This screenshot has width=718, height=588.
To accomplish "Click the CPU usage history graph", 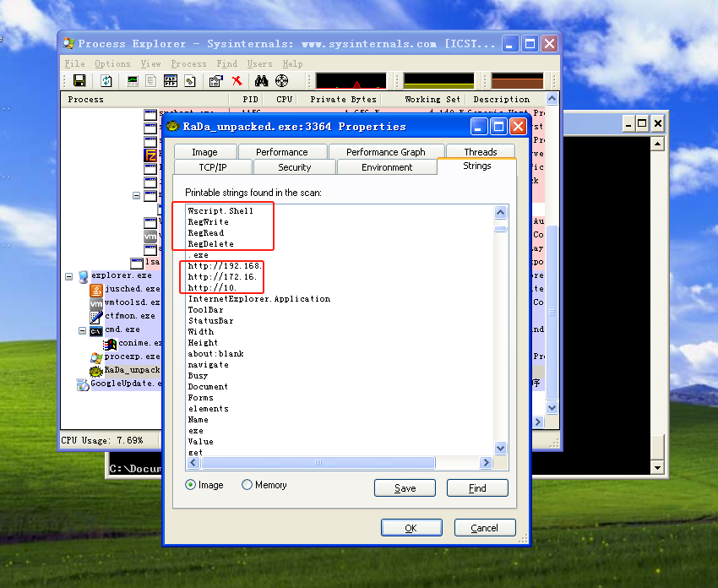I will coord(351,80).
